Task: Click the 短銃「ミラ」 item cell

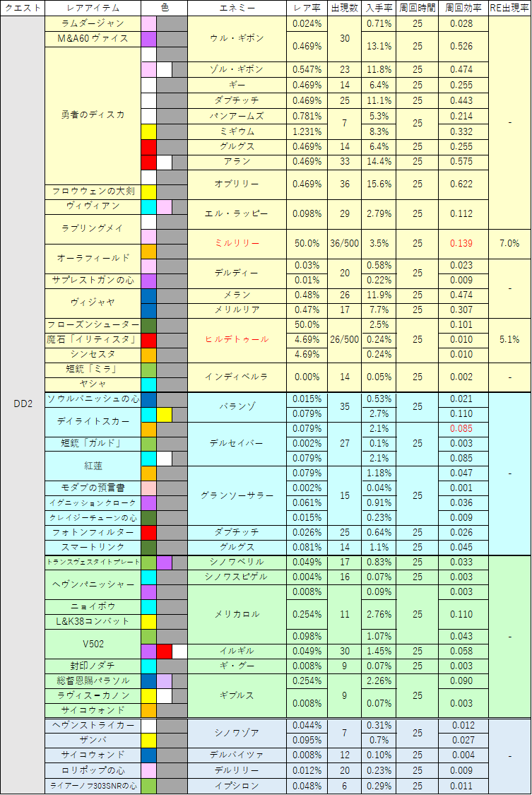Action: point(93,370)
